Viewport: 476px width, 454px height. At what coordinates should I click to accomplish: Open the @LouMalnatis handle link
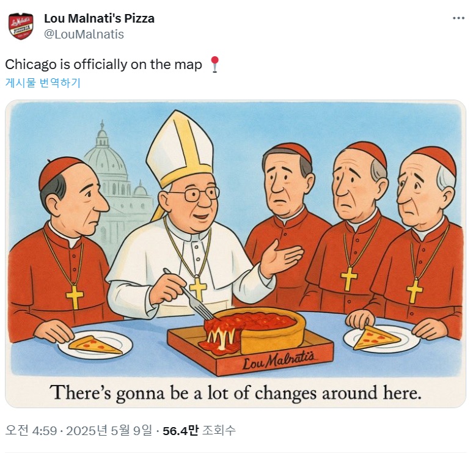(84, 34)
